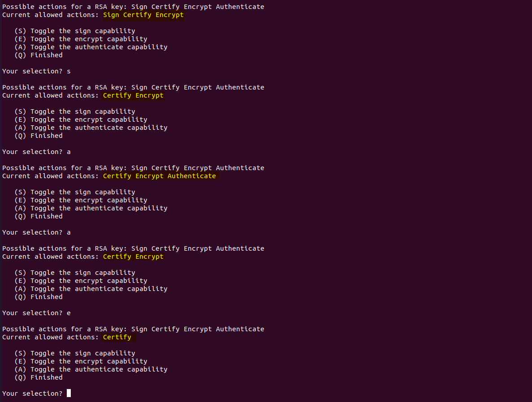Viewport: 532px width, 402px height.
Task: Click the encrypt option directly below "Certify Encrypt Authenticate"
Action: click(81, 200)
